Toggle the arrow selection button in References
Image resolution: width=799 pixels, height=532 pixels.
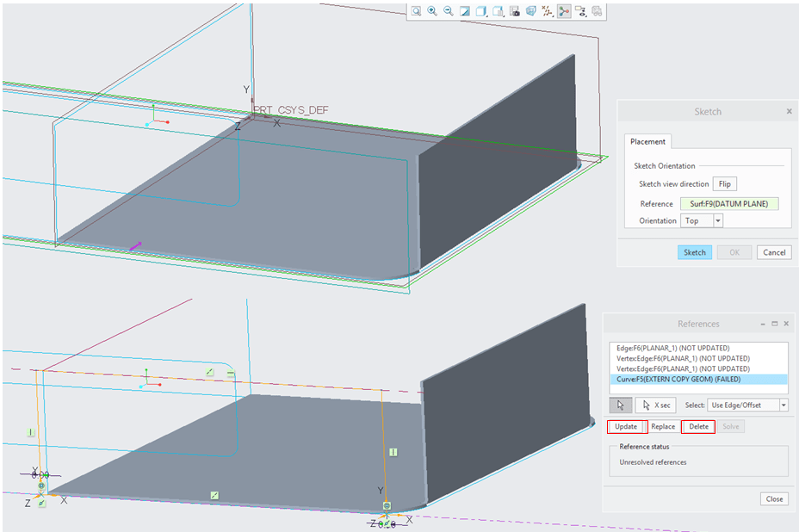click(620, 405)
